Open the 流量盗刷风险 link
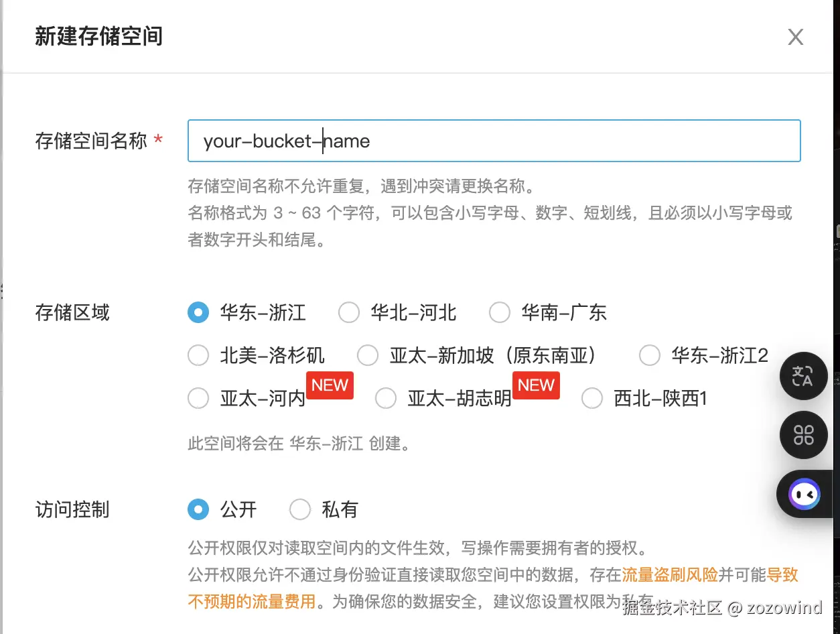Image resolution: width=840 pixels, height=634 pixels. pos(670,575)
